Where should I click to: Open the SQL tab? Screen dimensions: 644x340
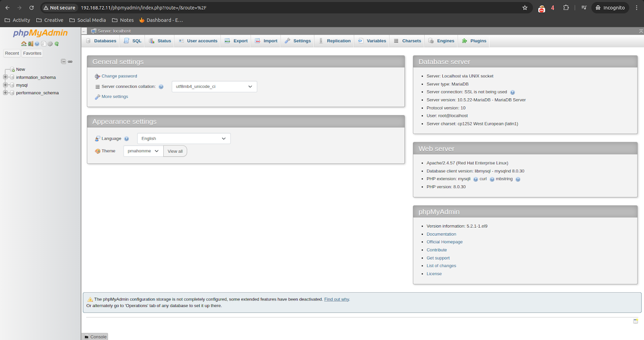pyautogui.click(x=132, y=41)
